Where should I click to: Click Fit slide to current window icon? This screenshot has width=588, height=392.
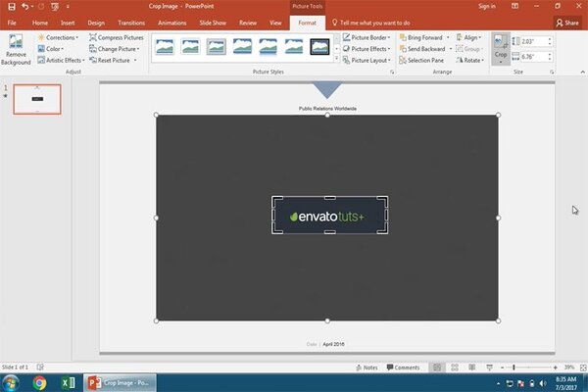click(x=583, y=367)
